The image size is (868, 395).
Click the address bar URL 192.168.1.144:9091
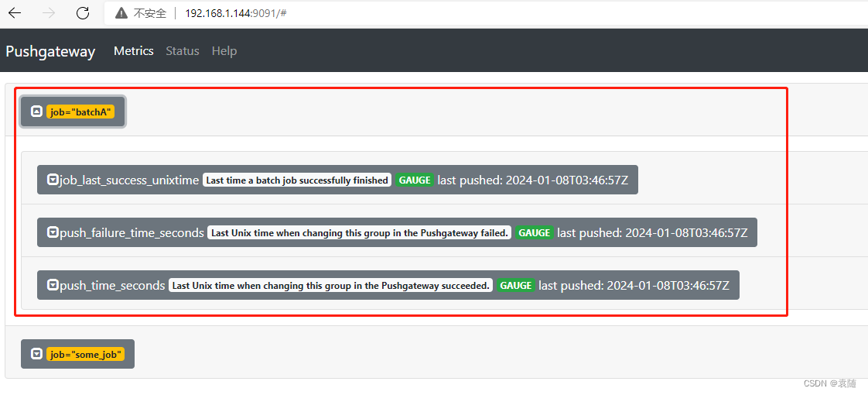(x=235, y=13)
